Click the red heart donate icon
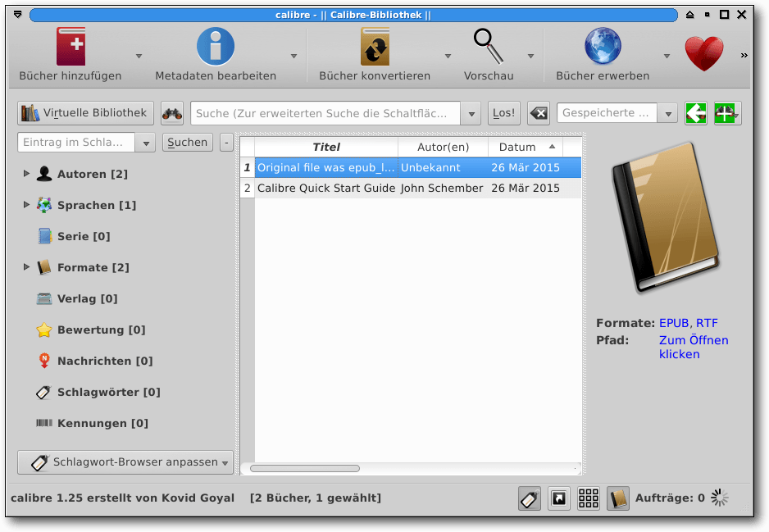 pyautogui.click(x=703, y=54)
